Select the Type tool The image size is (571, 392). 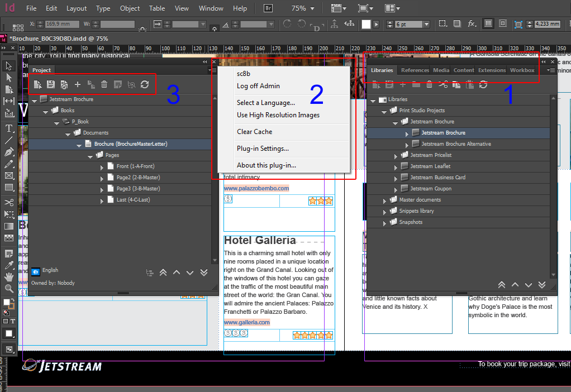(9, 128)
